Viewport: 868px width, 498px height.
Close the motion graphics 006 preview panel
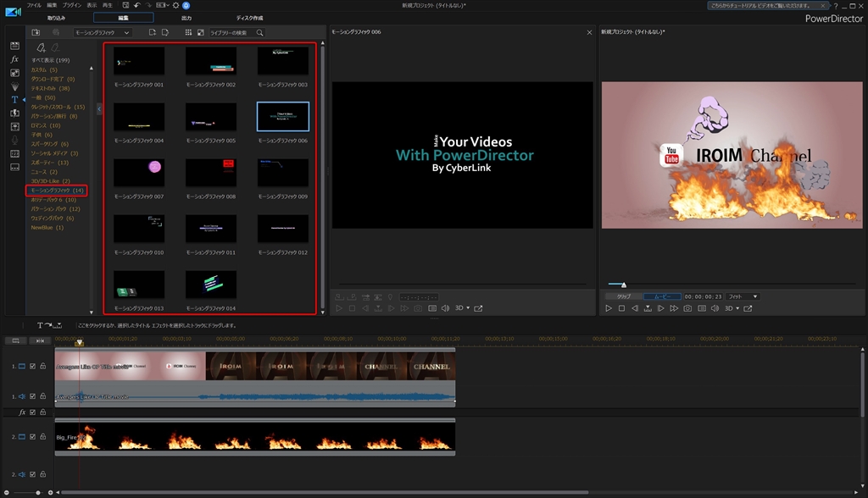[x=589, y=32]
